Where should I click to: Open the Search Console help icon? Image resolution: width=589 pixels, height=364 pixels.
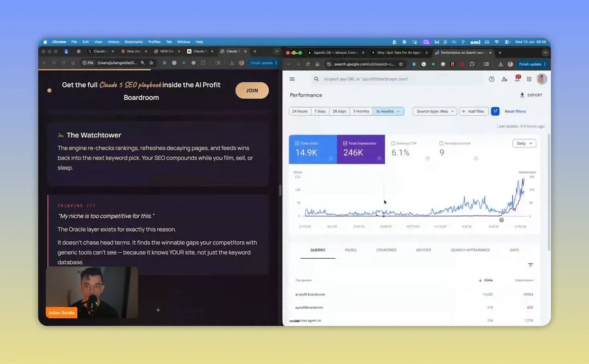491,79
